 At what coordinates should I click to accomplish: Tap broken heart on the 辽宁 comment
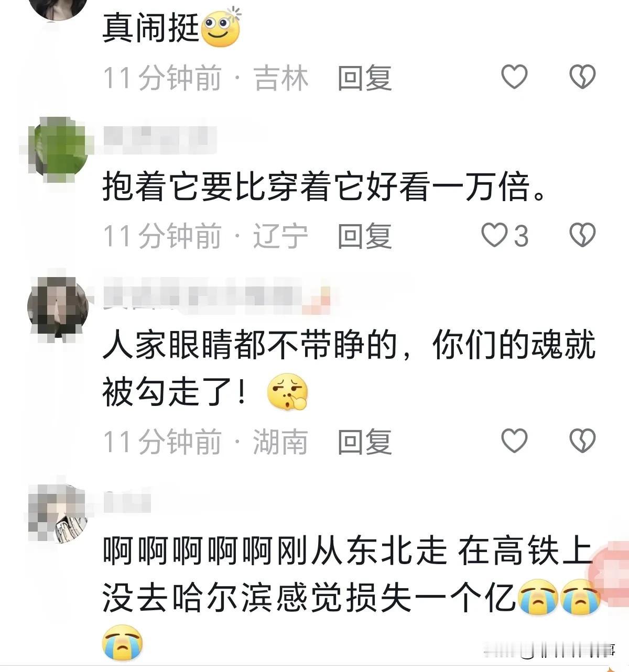[582, 235]
